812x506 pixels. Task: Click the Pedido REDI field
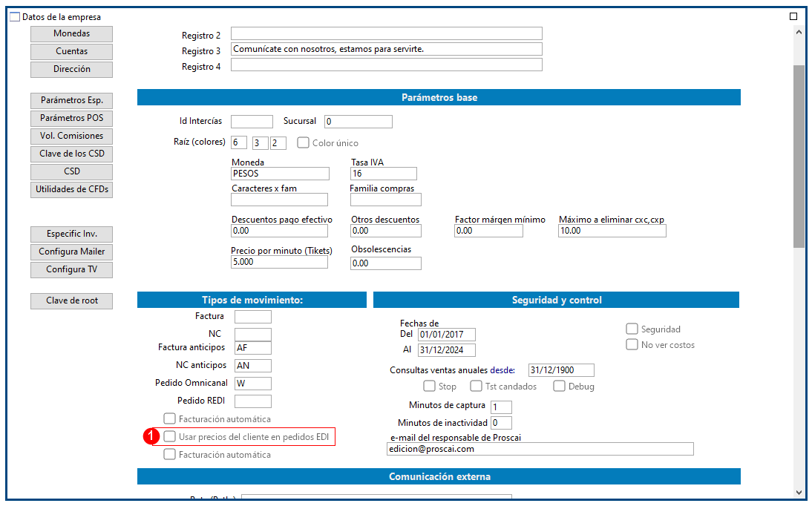click(252, 401)
